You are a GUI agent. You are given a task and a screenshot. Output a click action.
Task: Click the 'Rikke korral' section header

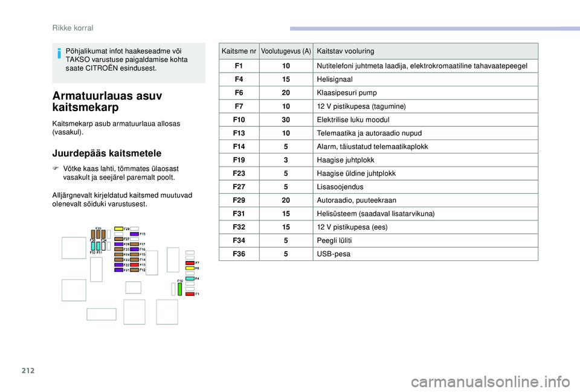tap(73, 28)
